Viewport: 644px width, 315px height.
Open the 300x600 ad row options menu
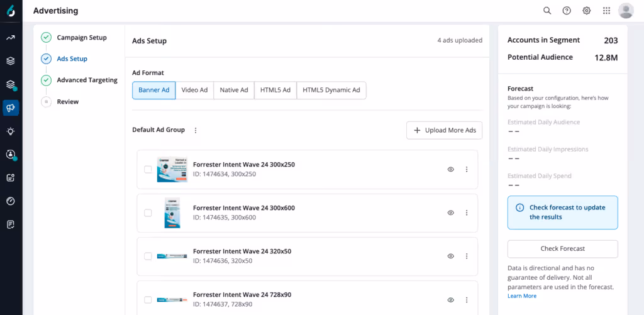pos(467,213)
